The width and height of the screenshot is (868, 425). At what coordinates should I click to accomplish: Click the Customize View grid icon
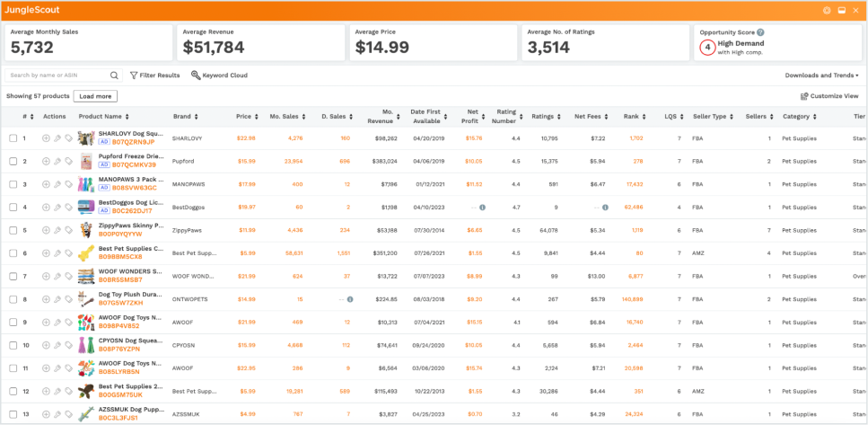click(804, 96)
